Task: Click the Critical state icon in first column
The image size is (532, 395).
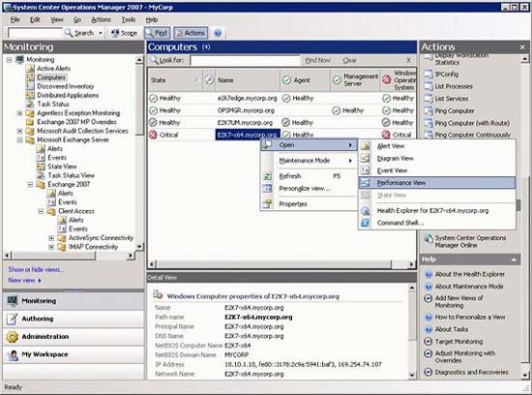Action: (153, 135)
